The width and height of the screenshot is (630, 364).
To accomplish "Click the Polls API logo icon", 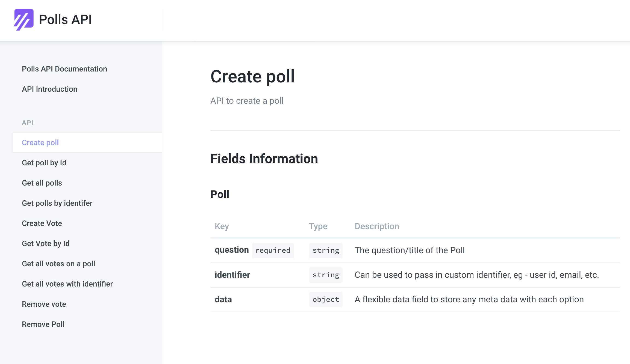I will click(24, 19).
